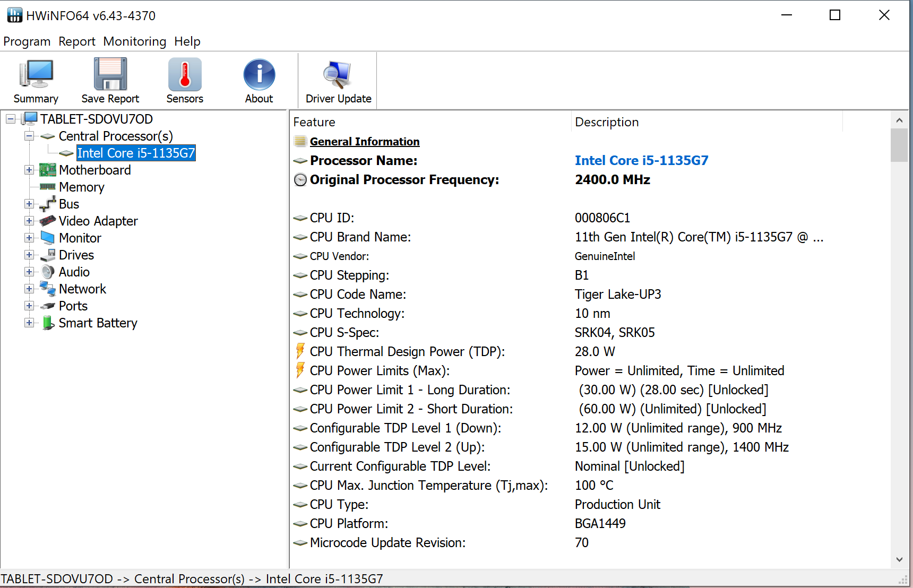The image size is (913, 588).
Task: Expand the Network tree node
Action: point(29,289)
